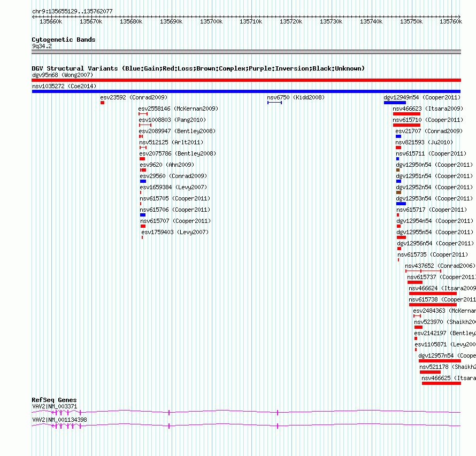Click the nsv6750 (Kidd2008) variant feature
The image size is (476, 456).
(274, 103)
